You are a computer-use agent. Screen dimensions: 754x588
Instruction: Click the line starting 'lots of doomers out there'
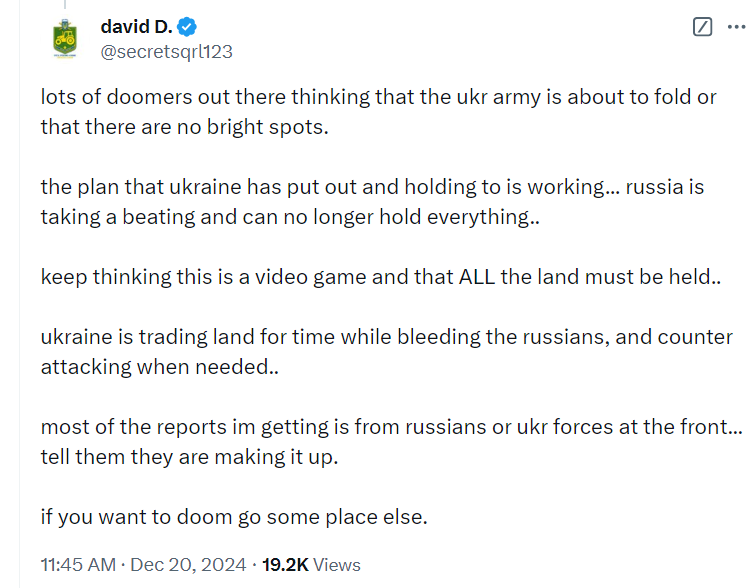(378, 97)
